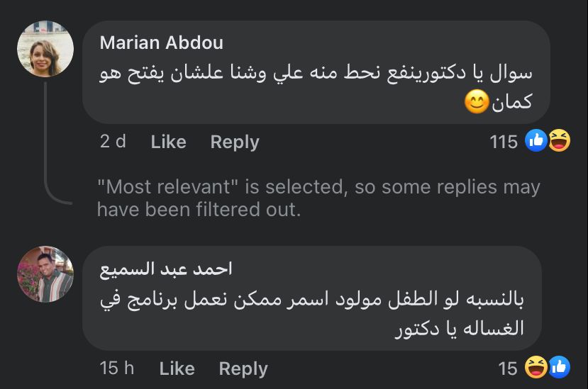This screenshot has height=389, width=588.
Task: Click the blue thumbs-up reaction on Marian's comment
Action: pyautogui.click(x=537, y=141)
